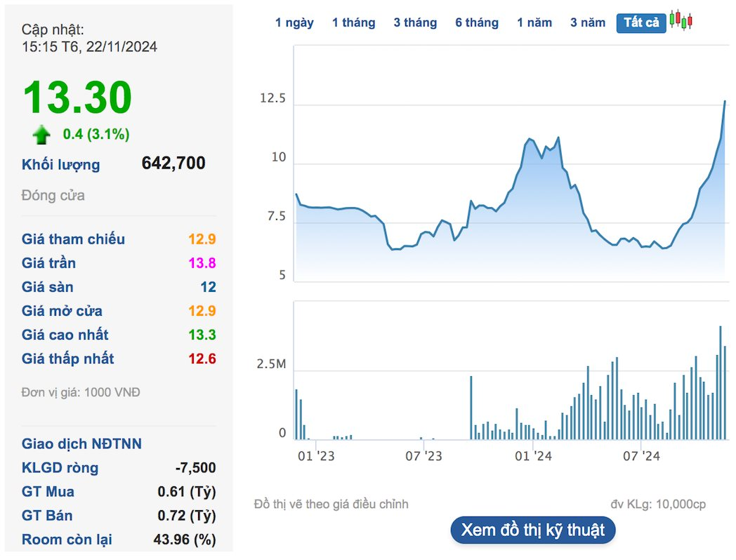Select the '6 tháng' time range tab
Image resolution: width=736 pixels, height=560 pixels.
point(477,22)
